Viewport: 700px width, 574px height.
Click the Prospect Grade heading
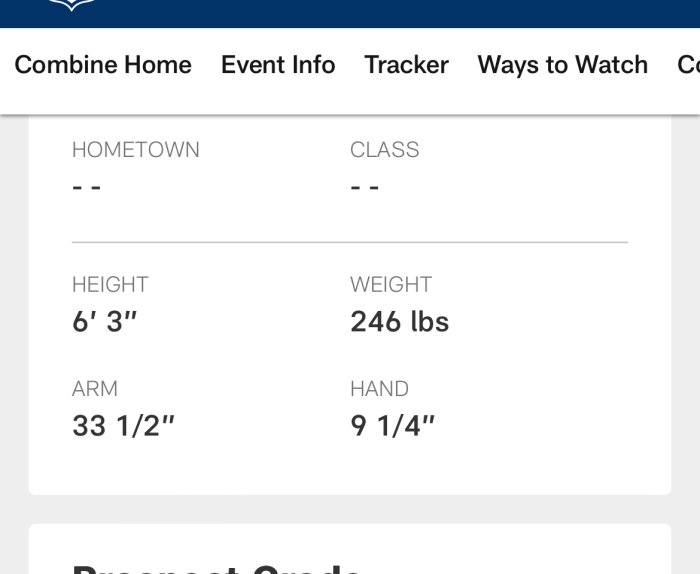point(217,568)
